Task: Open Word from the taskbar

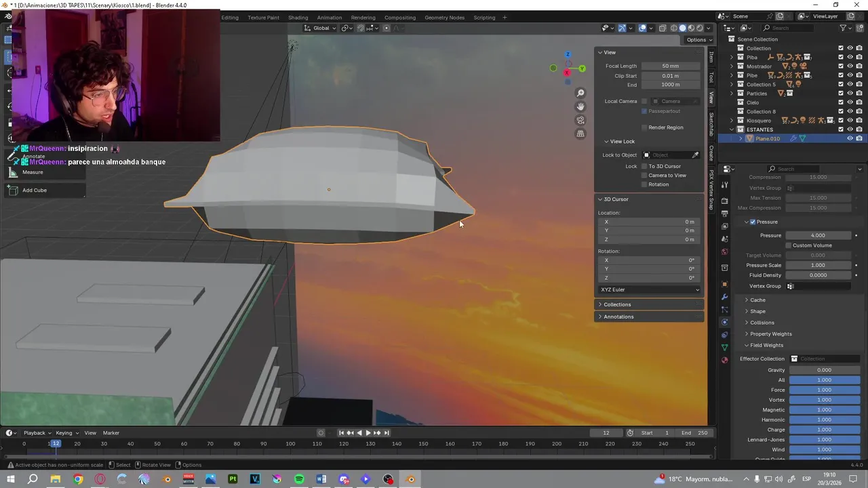Action: (x=321, y=479)
